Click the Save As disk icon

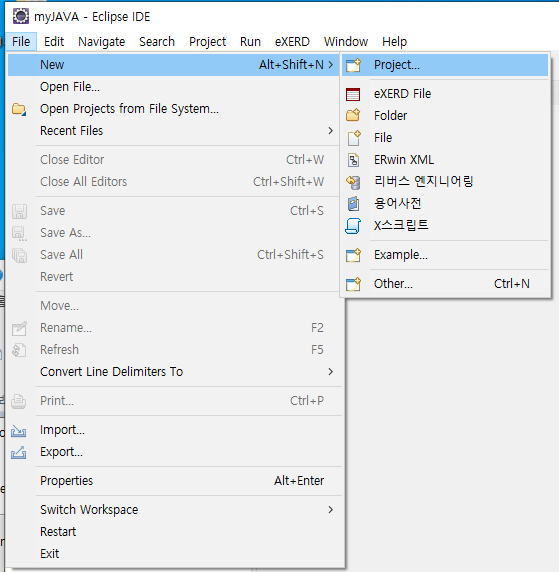[x=19, y=233]
